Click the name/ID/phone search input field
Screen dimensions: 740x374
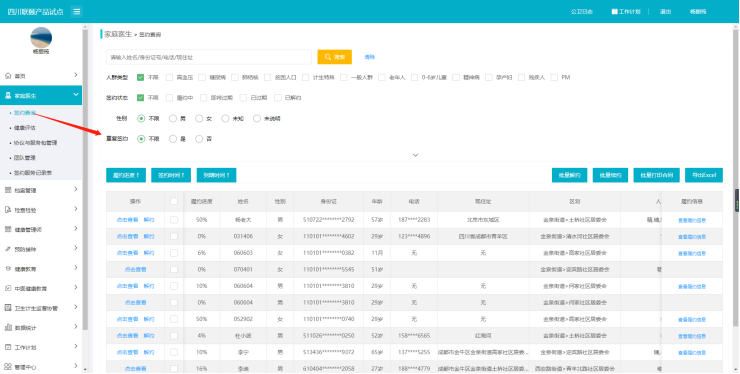pyautogui.click(x=209, y=57)
